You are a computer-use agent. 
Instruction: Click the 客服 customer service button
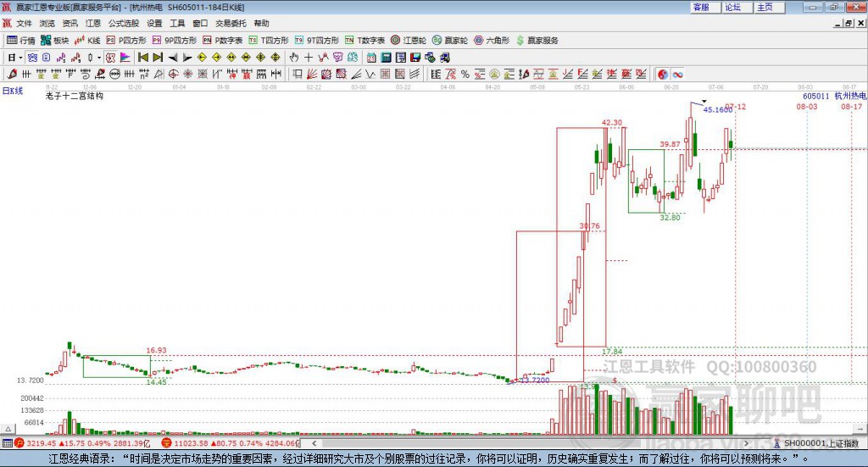point(705,7)
